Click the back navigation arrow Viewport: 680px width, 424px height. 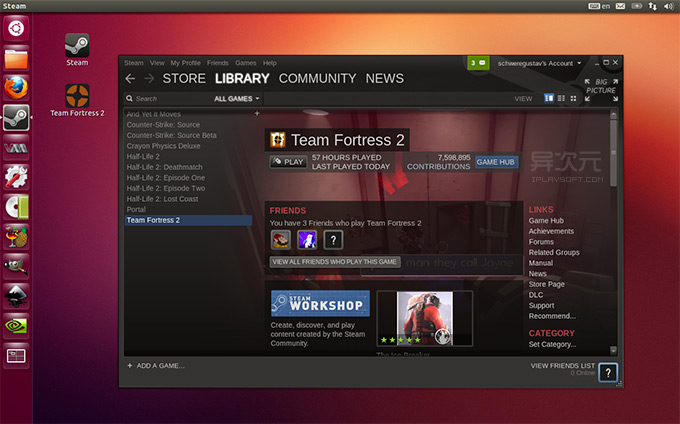pyautogui.click(x=130, y=78)
